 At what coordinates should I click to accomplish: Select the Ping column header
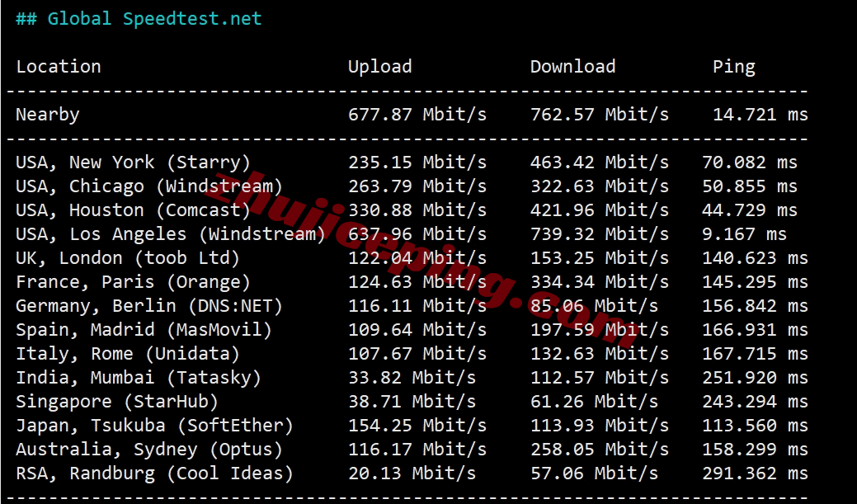click(x=734, y=67)
